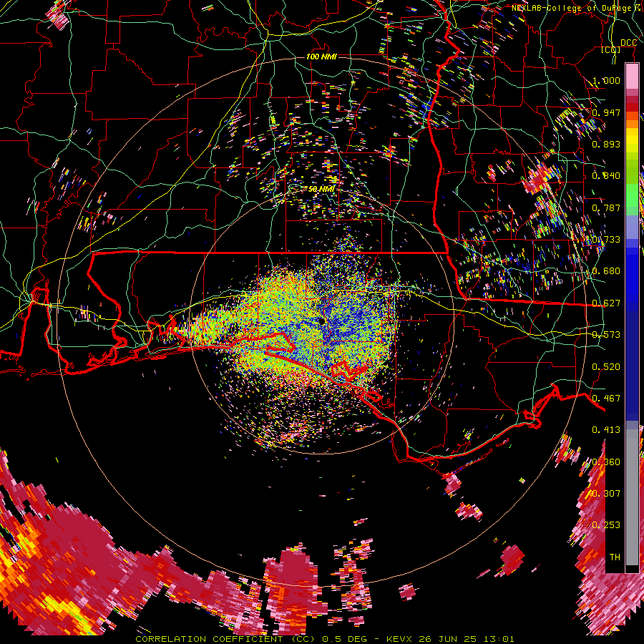Screen dimensions: 644x644
Task: Click the 0.787 scale value
Action: [606, 208]
